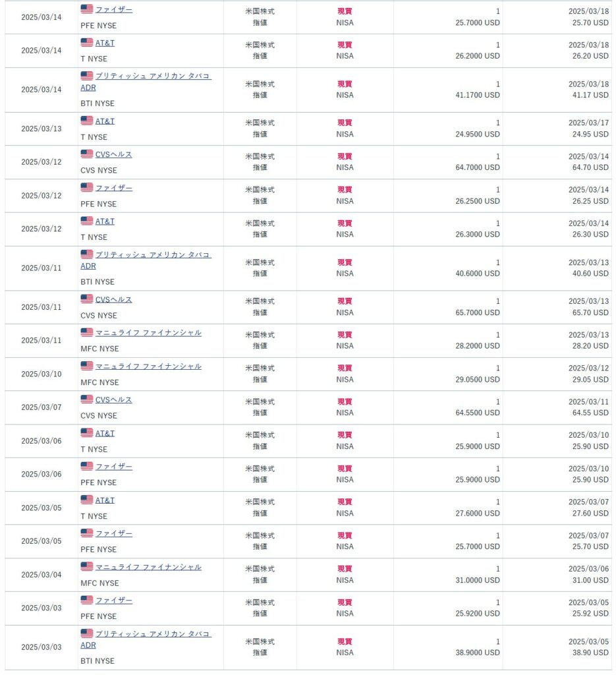This screenshot has width=616, height=675.
Task: Click US flag beside CVSヘルス dated 2025/03/12
Action: coord(86,154)
